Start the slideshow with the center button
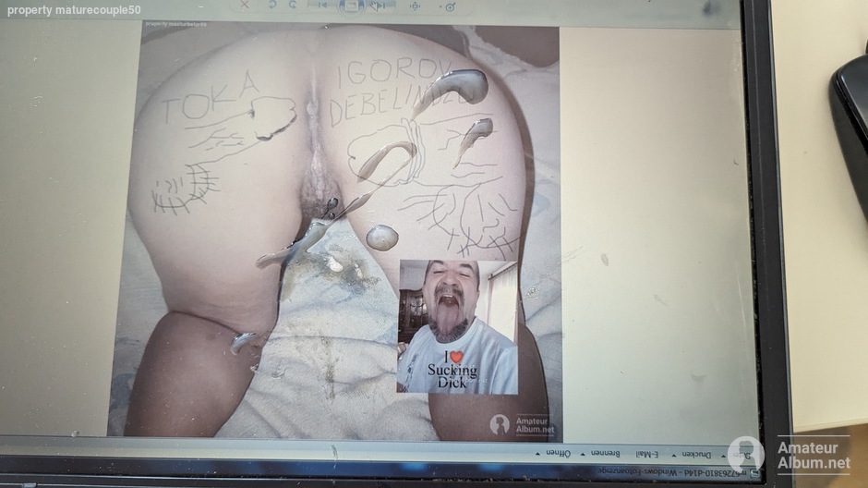The width and height of the screenshot is (868, 488). pos(351,5)
